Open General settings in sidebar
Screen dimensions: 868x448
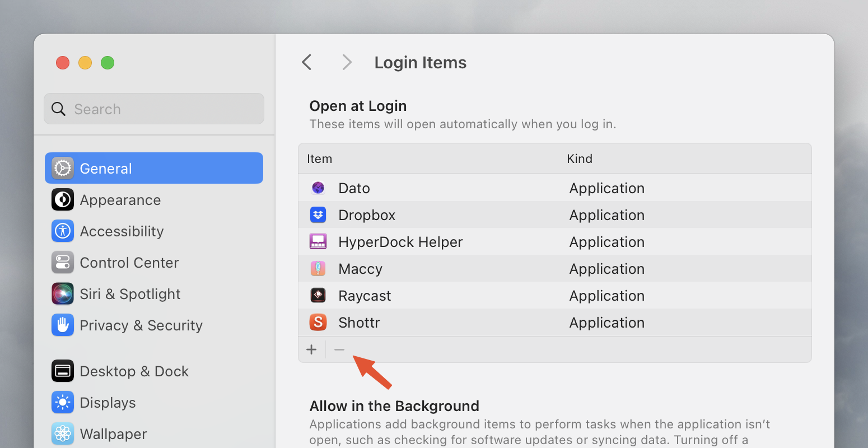click(x=154, y=168)
